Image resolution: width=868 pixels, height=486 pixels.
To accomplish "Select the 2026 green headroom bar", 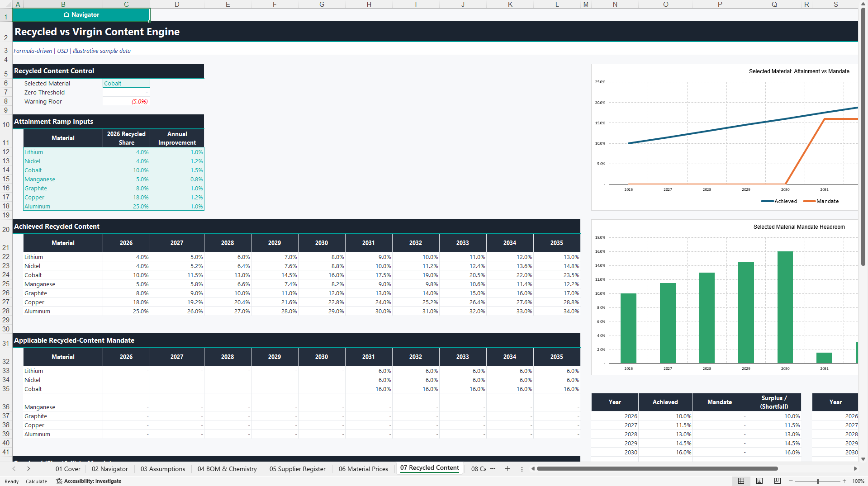I will 628,328.
